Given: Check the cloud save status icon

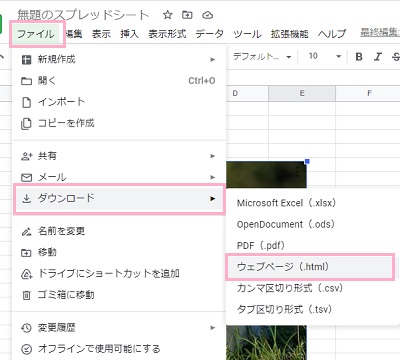Looking at the screenshot, I should [x=207, y=15].
